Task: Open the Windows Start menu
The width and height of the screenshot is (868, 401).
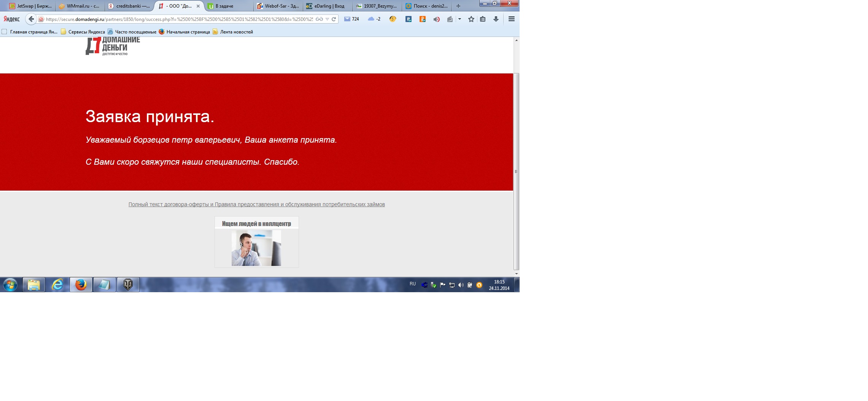Action: tap(10, 285)
